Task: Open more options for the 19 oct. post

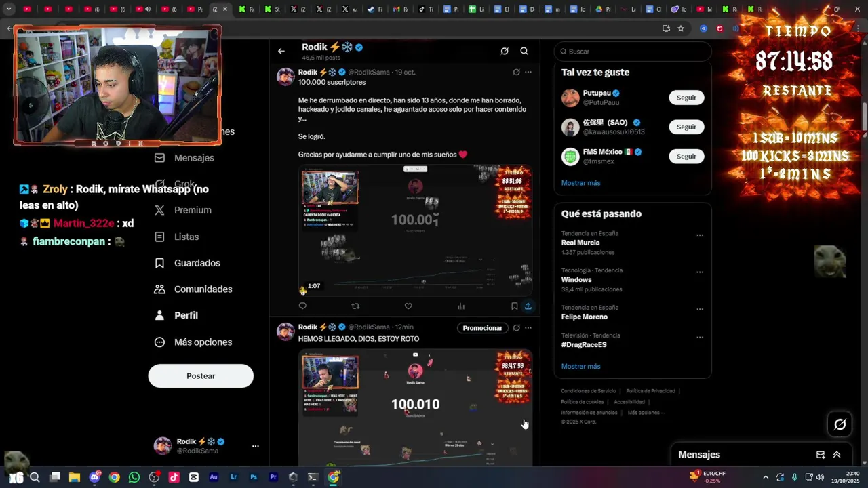Action: coord(528,72)
